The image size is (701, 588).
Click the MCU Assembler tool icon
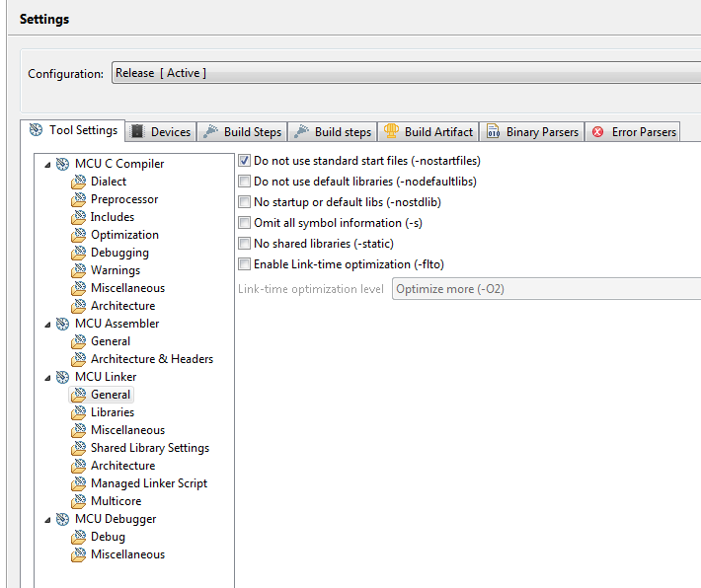coord(62,324)
